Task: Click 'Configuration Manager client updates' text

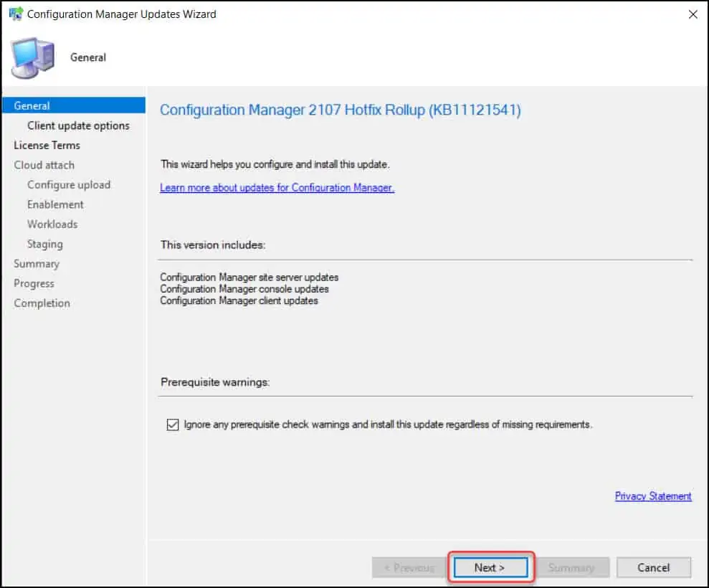Action: coord(239,300)
